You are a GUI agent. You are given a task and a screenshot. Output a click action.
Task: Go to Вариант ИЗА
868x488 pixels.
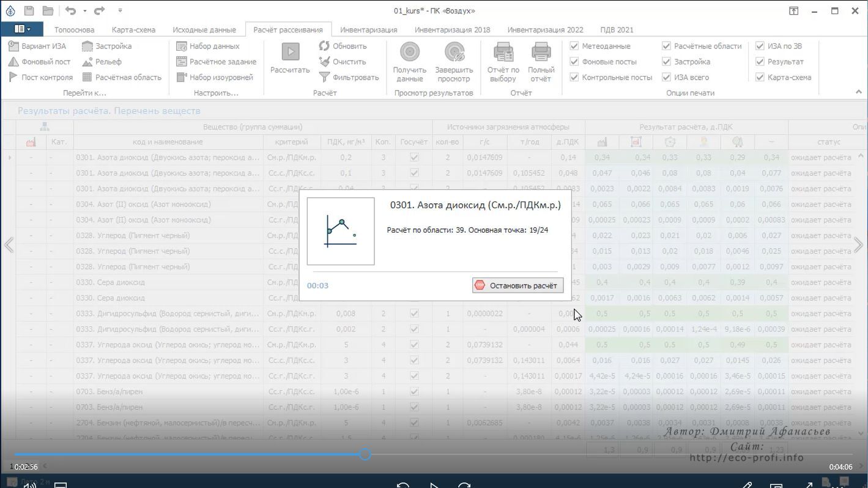37,46
